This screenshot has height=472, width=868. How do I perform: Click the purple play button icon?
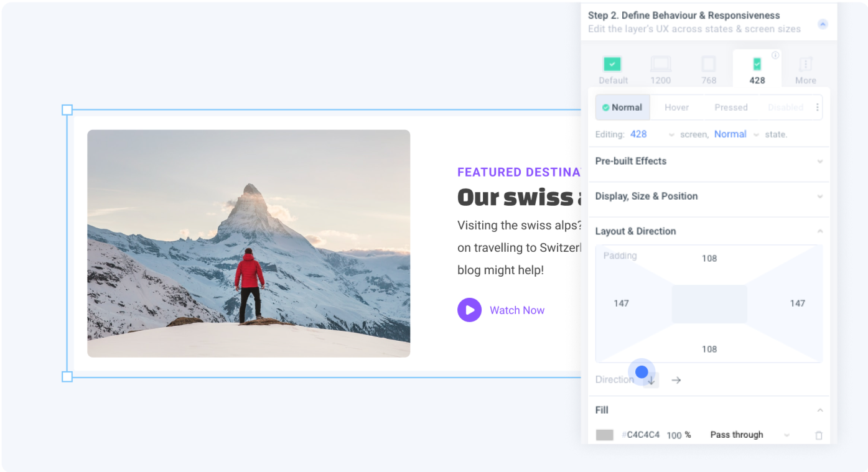tap(469, 310)
